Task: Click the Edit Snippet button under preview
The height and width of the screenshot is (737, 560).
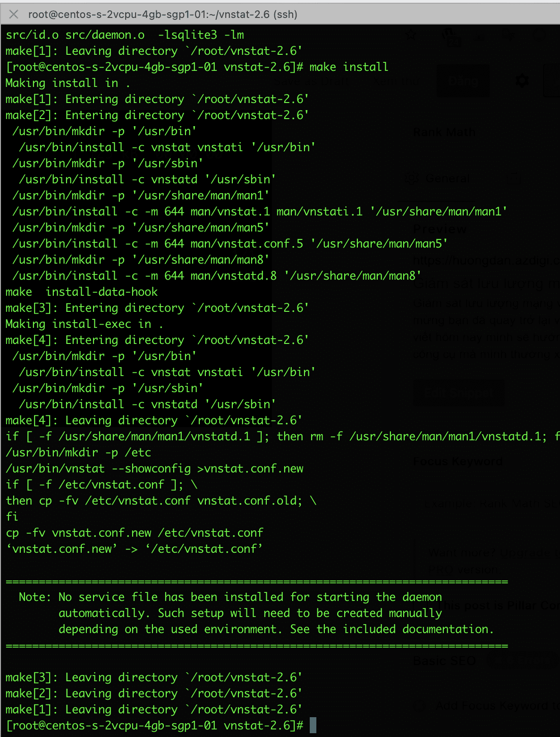Action: (x=458, y=392)
